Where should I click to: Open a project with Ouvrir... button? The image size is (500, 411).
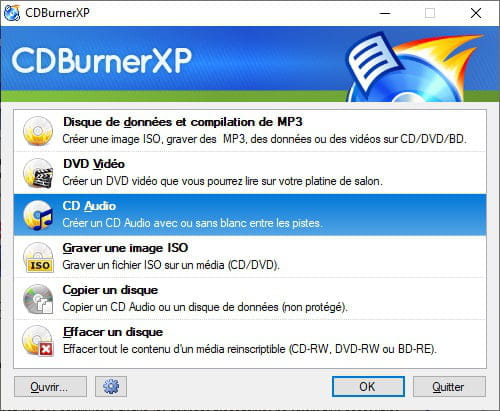coord(50,387)
